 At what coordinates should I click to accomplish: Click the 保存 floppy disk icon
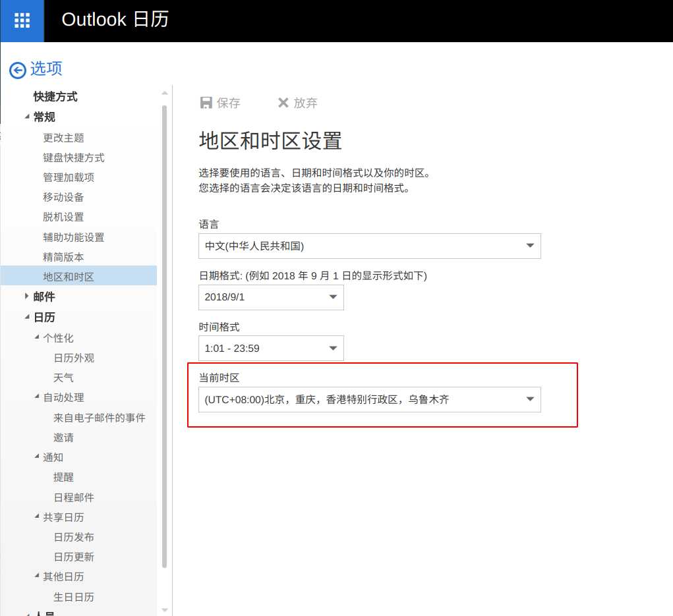coord(206,103)
